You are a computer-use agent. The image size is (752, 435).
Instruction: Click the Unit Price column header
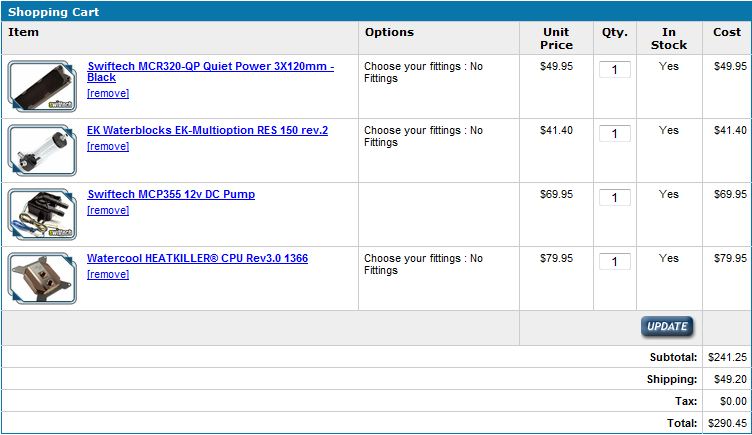[556, 38]
